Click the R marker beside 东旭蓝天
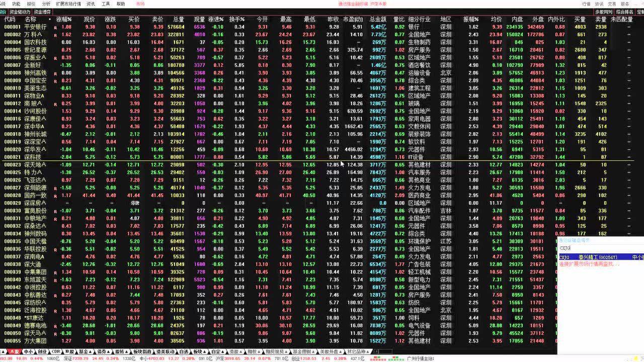This screenshot has height=362, width=644. pyautogui.click(x=55, y=281)
